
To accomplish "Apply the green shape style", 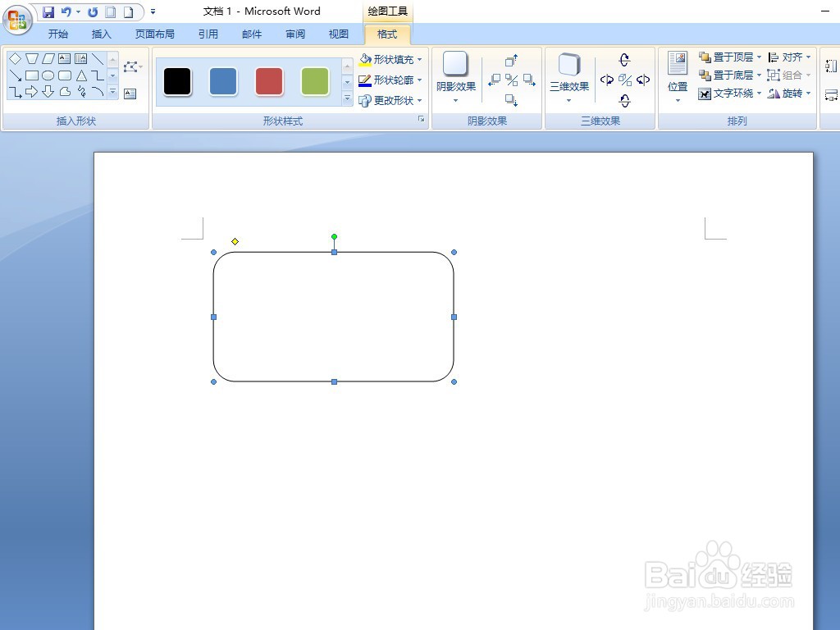I will click(x=315, y=81).
